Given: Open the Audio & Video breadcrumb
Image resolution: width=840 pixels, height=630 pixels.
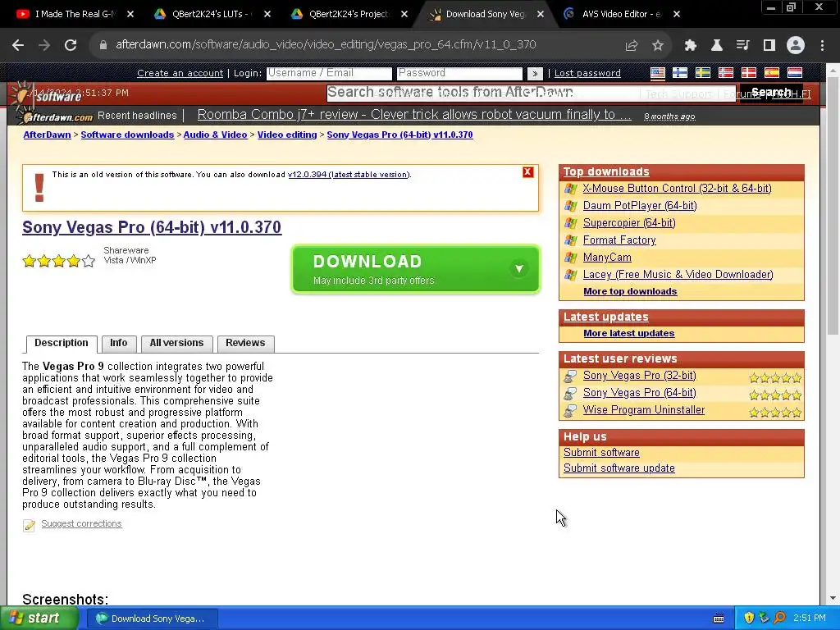Looking at the screenshot, I should pos(216,135).
